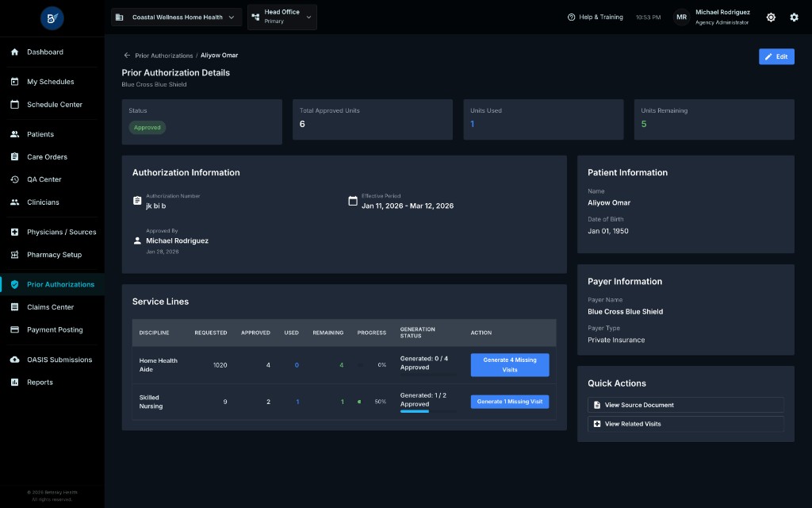Click Blue Cross Blue Shield payer name
812x508 pixels.
(625, 311)
